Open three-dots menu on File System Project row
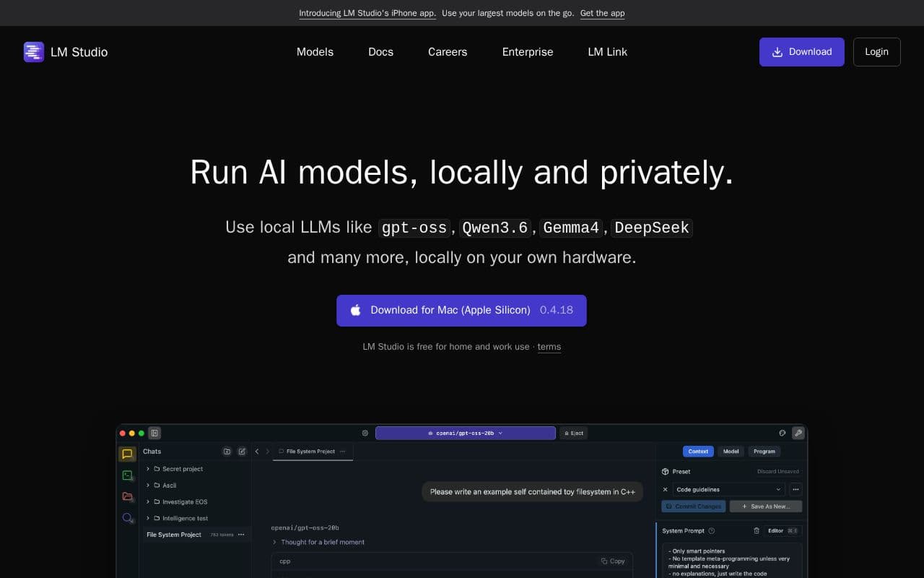This screenshot has height=578, width=924. [x=241, y=535]
